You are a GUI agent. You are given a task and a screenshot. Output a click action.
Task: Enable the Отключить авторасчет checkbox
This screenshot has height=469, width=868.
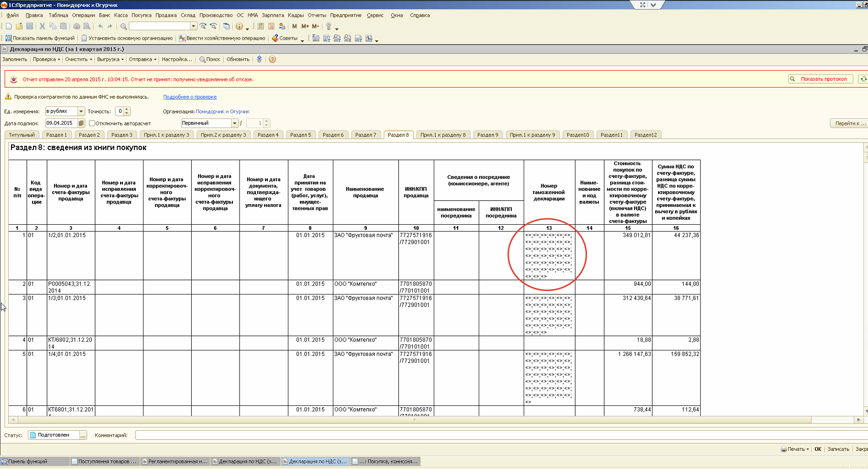click(92, 123)
